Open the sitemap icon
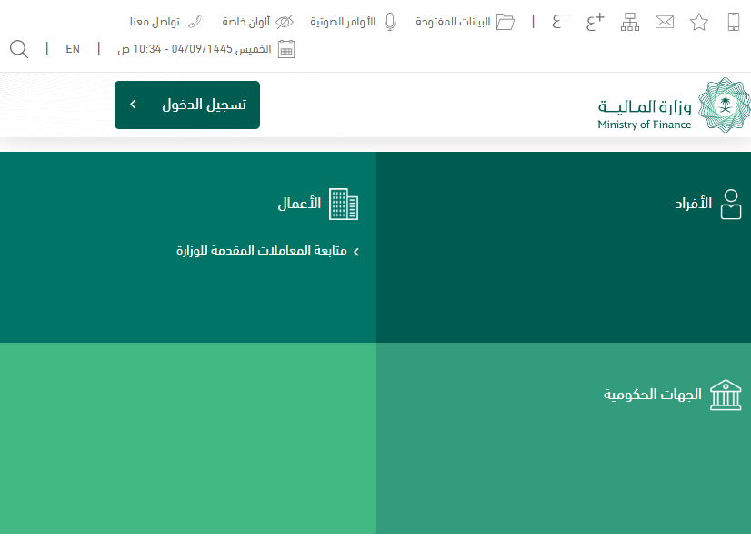This screenshot has width=751, height=560. (x=630, y=22)
